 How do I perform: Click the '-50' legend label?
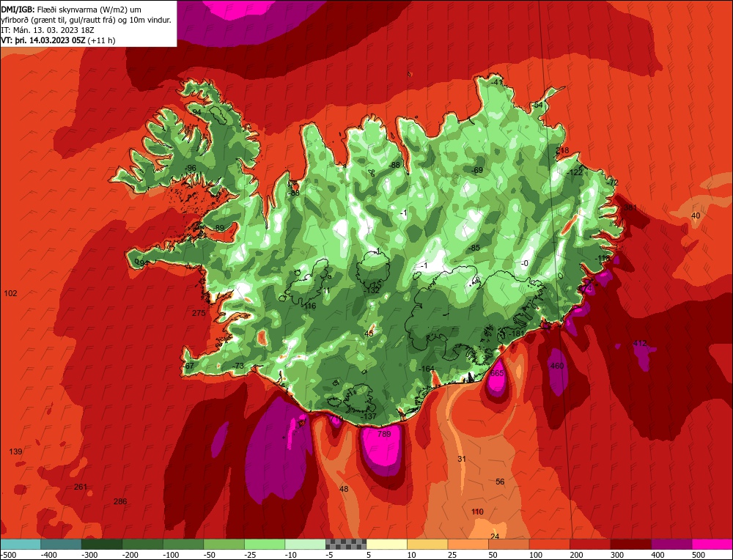tap(211, 555)
